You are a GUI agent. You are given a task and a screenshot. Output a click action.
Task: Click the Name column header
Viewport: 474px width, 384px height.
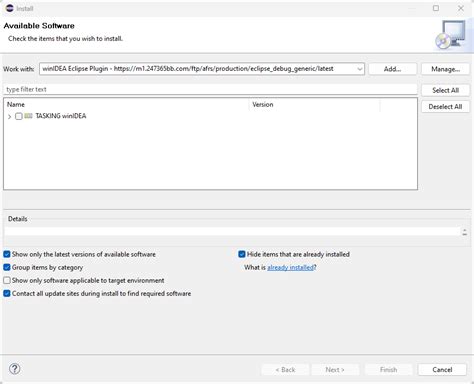click(127, 104)
